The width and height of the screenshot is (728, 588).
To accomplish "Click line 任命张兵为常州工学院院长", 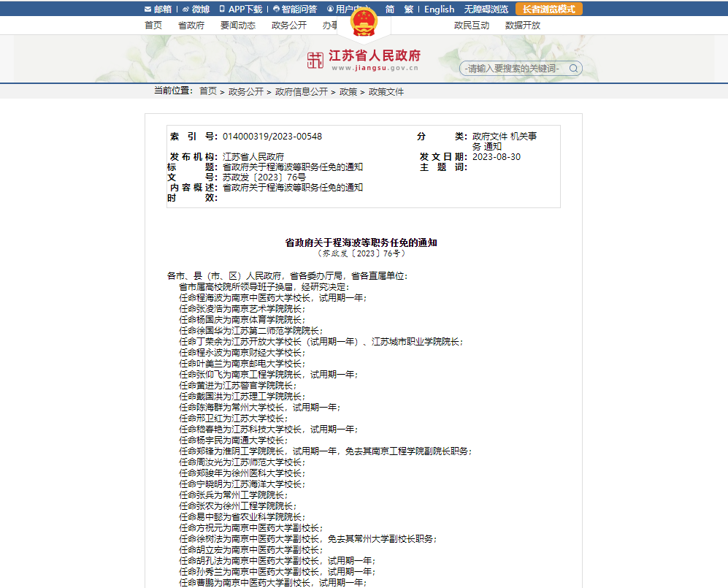I will [234, 495].
